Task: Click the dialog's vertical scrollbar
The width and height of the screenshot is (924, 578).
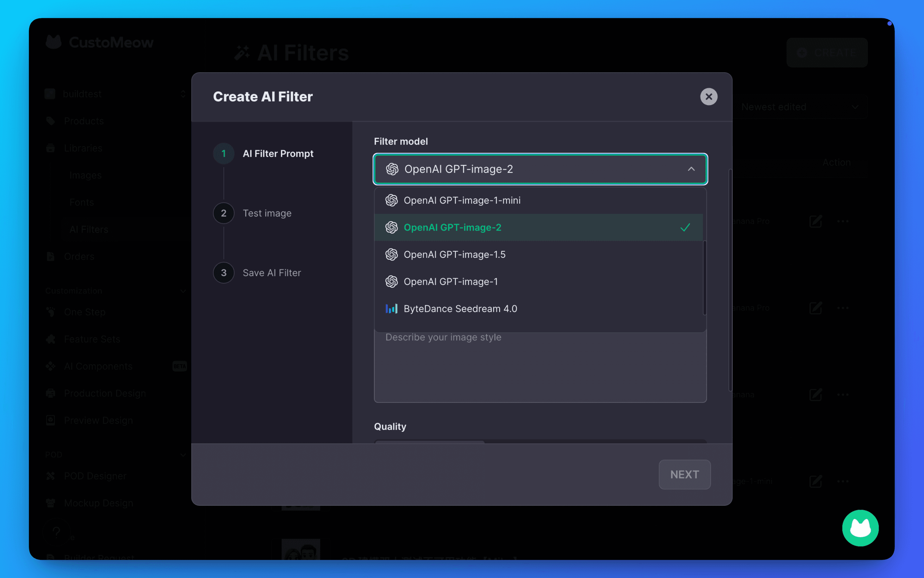Action: (x=730, y=280)
